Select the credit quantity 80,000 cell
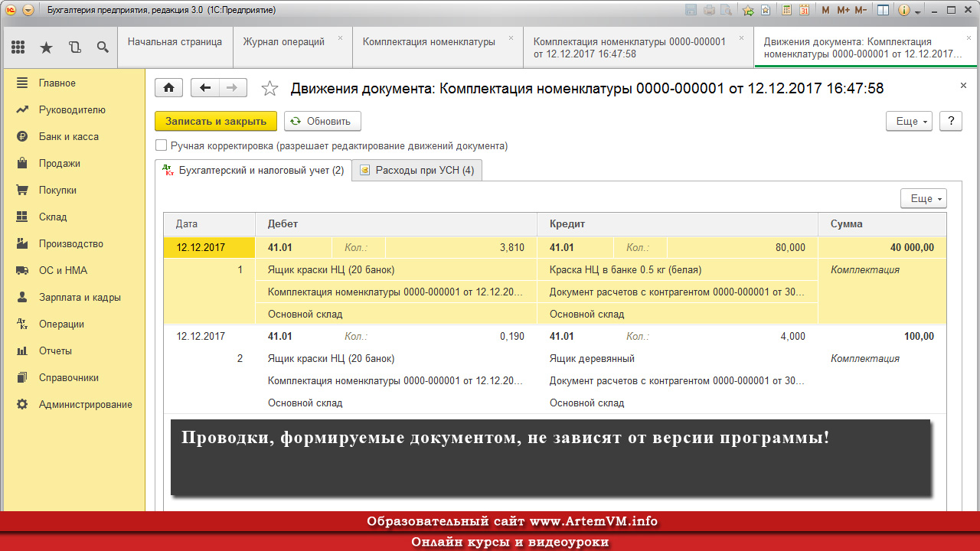The image size is (980, 551). pos(742,247)
